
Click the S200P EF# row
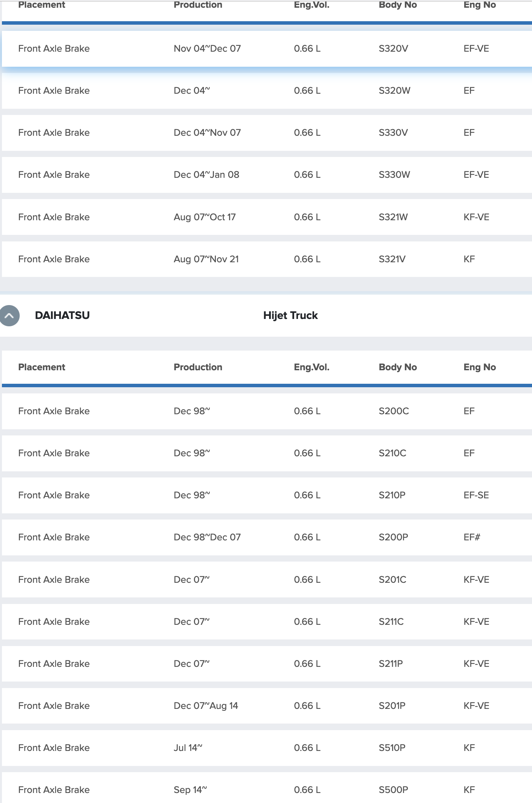(267, 537)
